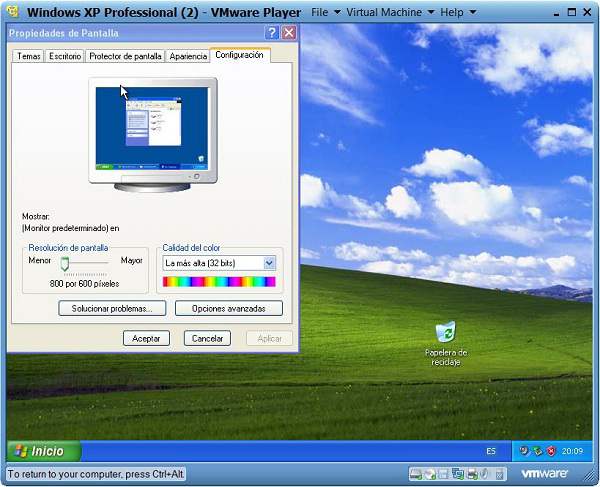Viewport: 600px width, 487px height.
Task: Click the Aplicar button
Action: (x=269, y=338)
